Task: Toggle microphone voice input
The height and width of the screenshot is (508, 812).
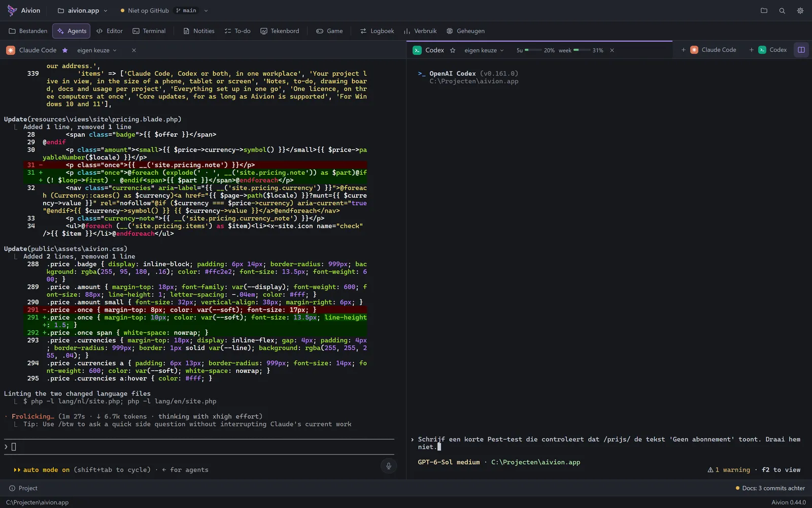Action: [389, 466]
